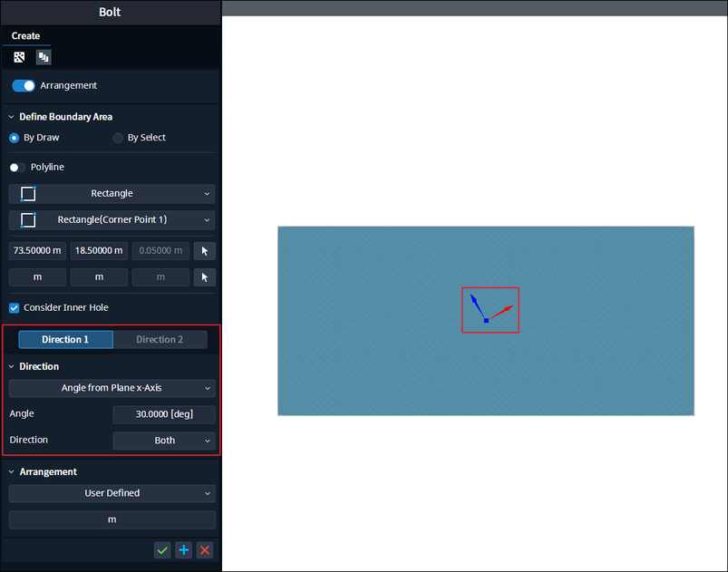Click the 0.05000 m coordinate field
The image size is (728, 572).
click(160, 251)
